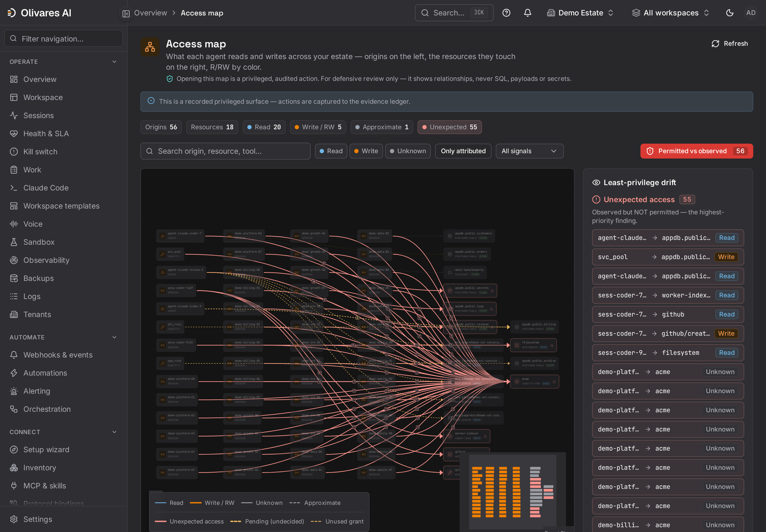This screenshot has height=532, width=766.
Task: Open Automations page
Action: click(x=63, y=373)
